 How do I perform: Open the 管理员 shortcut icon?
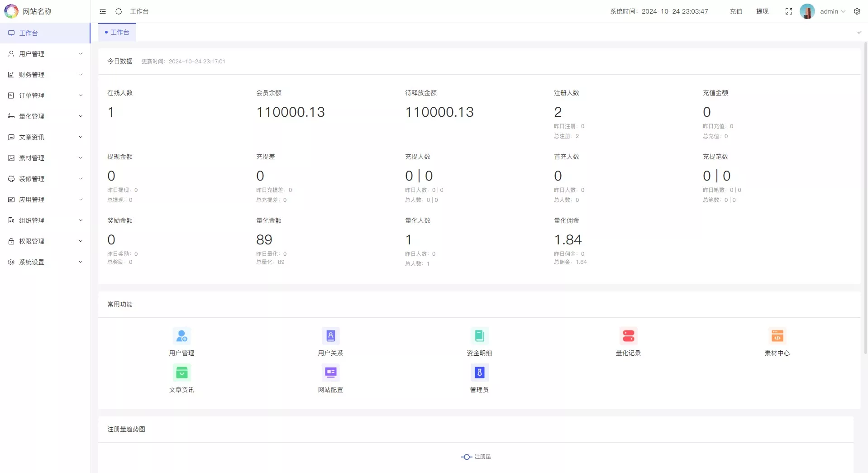point(479,372)
